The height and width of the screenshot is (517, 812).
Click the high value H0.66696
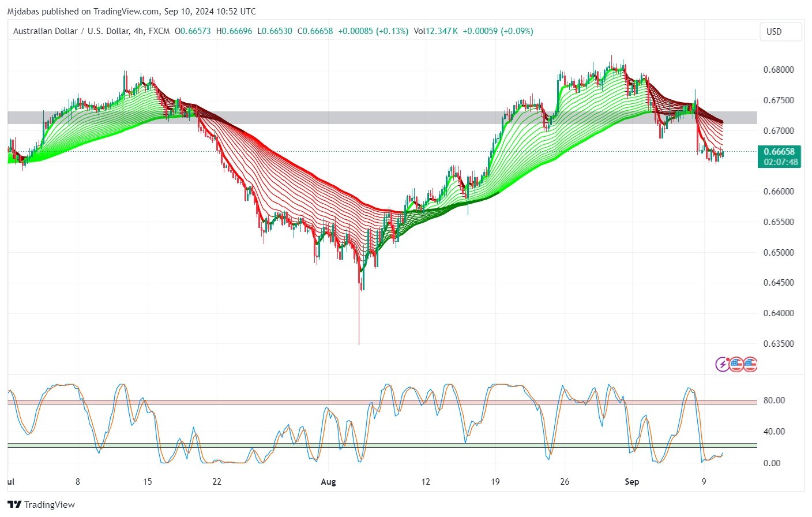pos(234,31)
